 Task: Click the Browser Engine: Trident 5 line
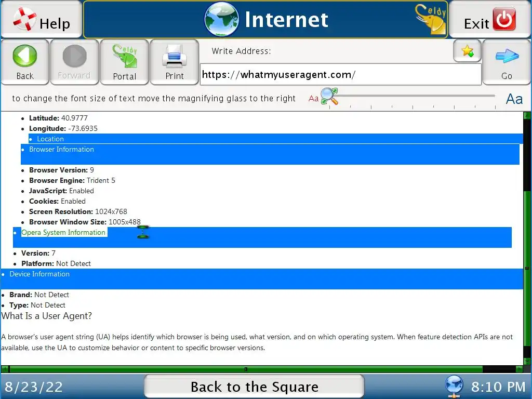72,180
